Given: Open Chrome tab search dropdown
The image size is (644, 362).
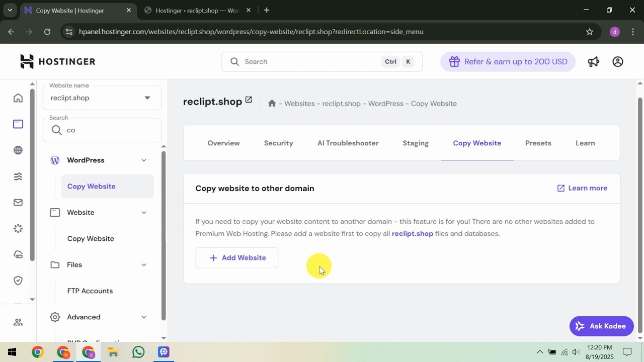Looking at the screenshot, I should pyautogui.click(x=10, y=10).
